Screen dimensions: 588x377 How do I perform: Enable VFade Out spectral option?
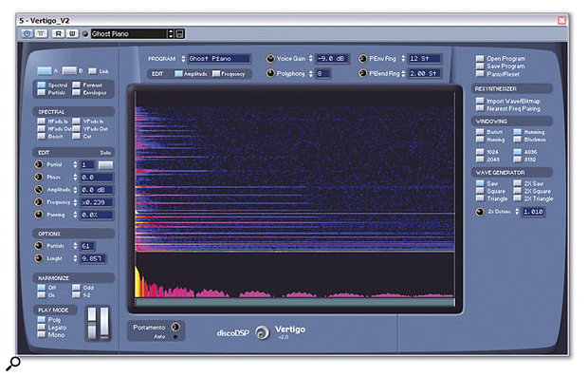[x=76, y=129]
